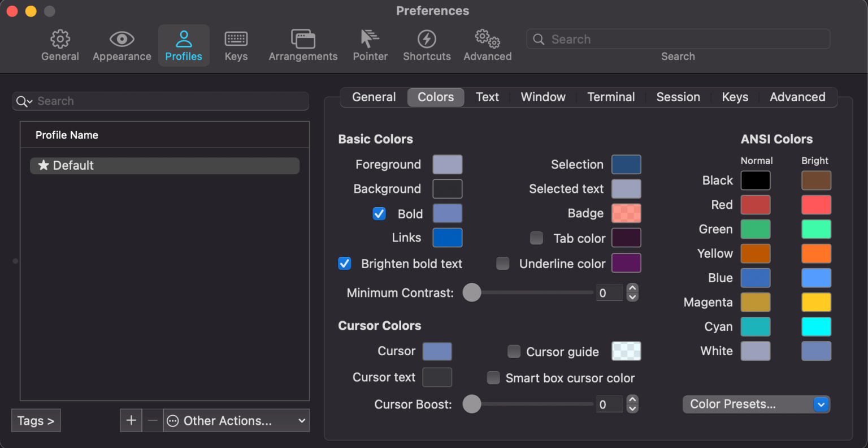Open the Pointer settings icon
This screenshot has width=868, height=448.
tap(370, 44)
